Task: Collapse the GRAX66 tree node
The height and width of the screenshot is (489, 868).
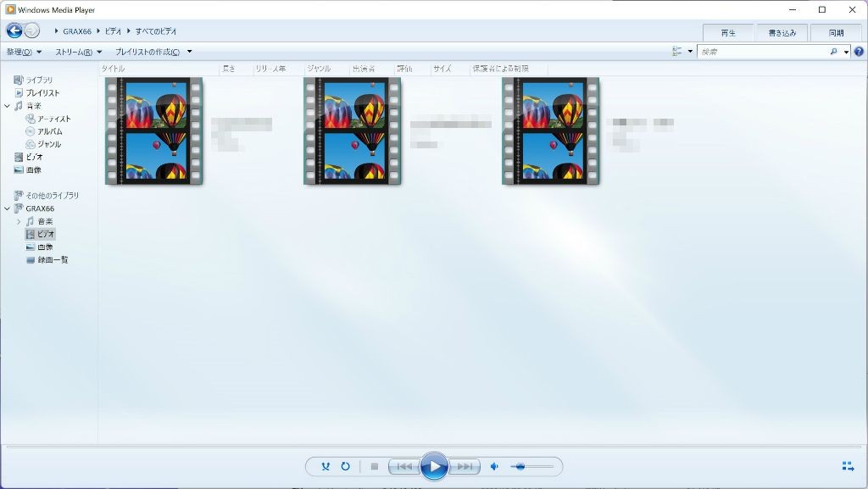Action: pos(7,208)
